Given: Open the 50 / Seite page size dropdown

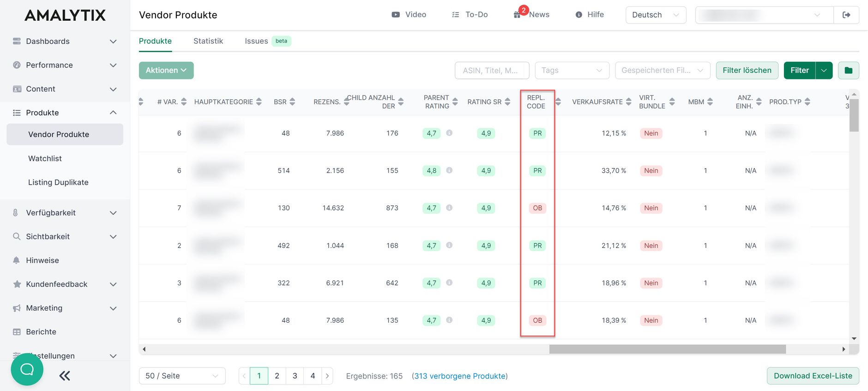Looking at the screenshot, I should tap(182, 376).
